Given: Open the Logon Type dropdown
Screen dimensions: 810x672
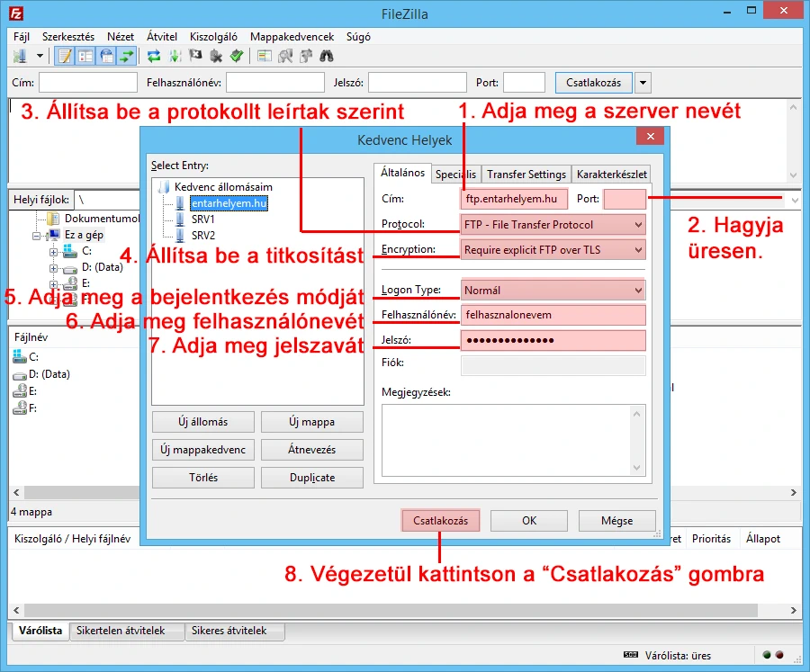Looking at the screenshot, I should click(x=553, y=291).
